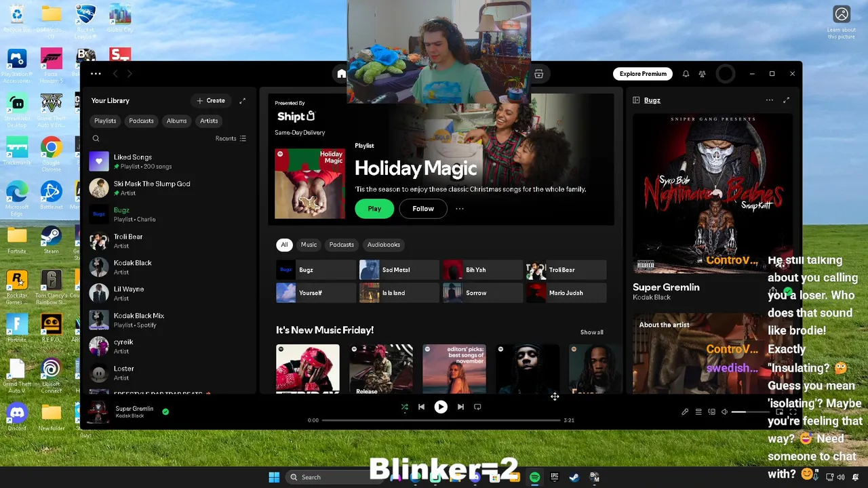The height and width of the screenshot is (488, 868).
Task: Open Steam from the taskbar
Action: click(x=574, y=477)
